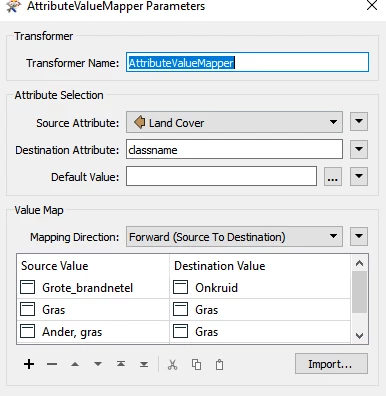This screenshot has width=386, height=396.
Task: Click the Import... button
Action: coord(331,364)
